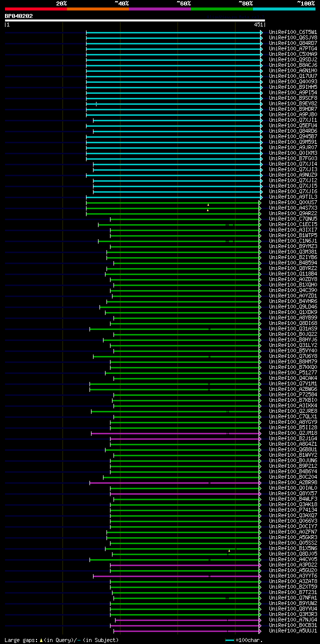Screen dimensions: 320x644
Task: Select label UniRef100_Q9M591
Action: tap(293, 142)
